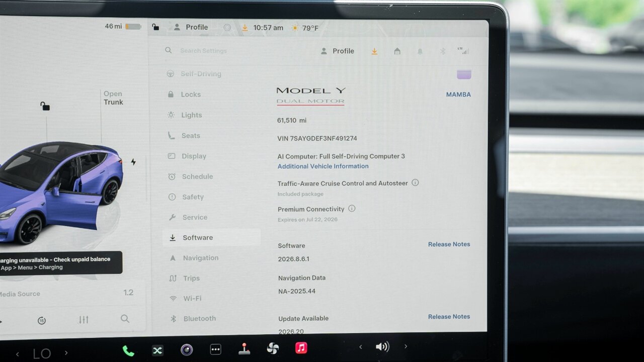Open the Apple Music app icon
This screenshot has height=362, width=644.
pyautogui.click(x=301, y=348)
